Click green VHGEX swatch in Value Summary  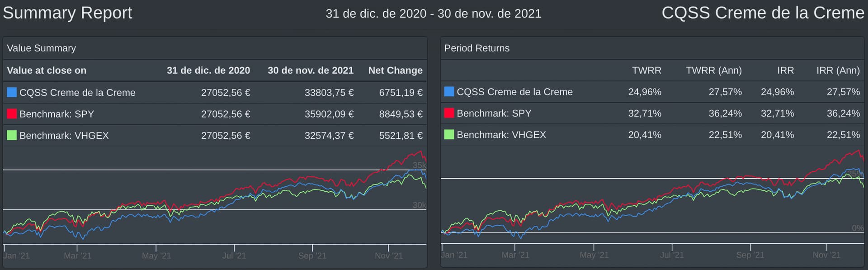click(x=12, y=135)
